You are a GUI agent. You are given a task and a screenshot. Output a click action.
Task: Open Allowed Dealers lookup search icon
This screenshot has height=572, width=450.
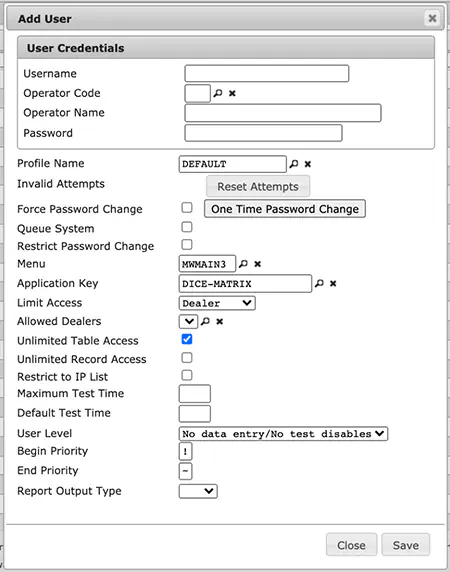[x=205, y=321]
